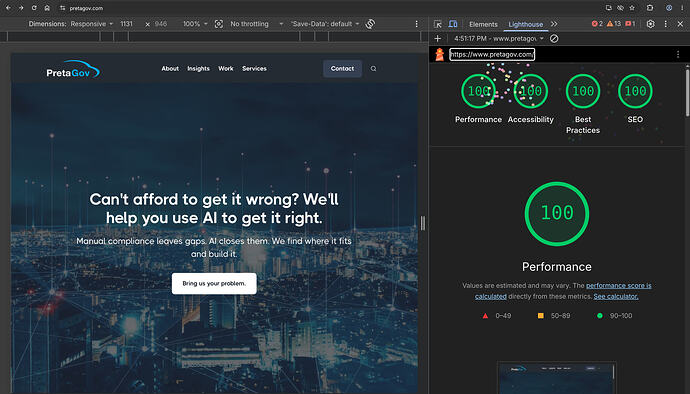The image size is (690, 394).
Task: Open the Services menu on the site
Action: (x=254, y=69)
